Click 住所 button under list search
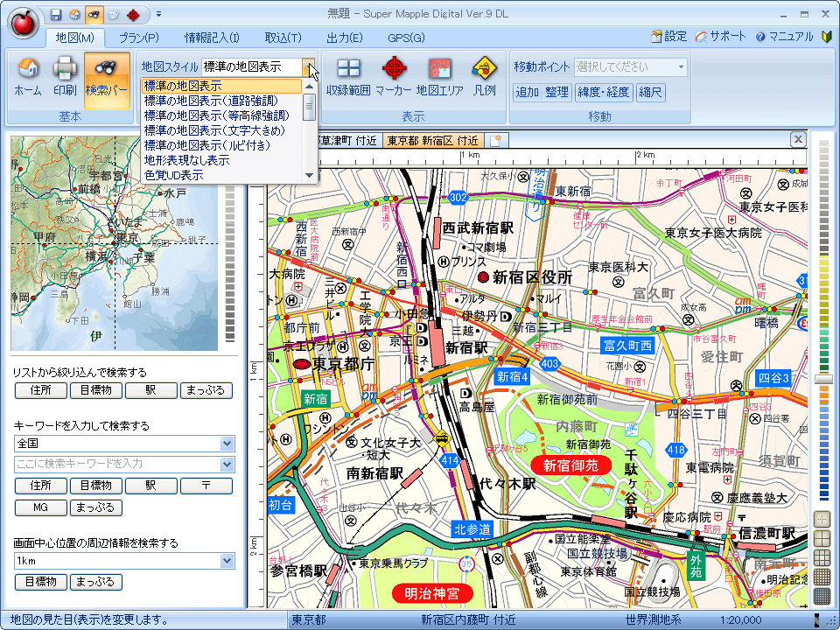The width and height of the screenshot is (840, 630). tap(41, 390)
